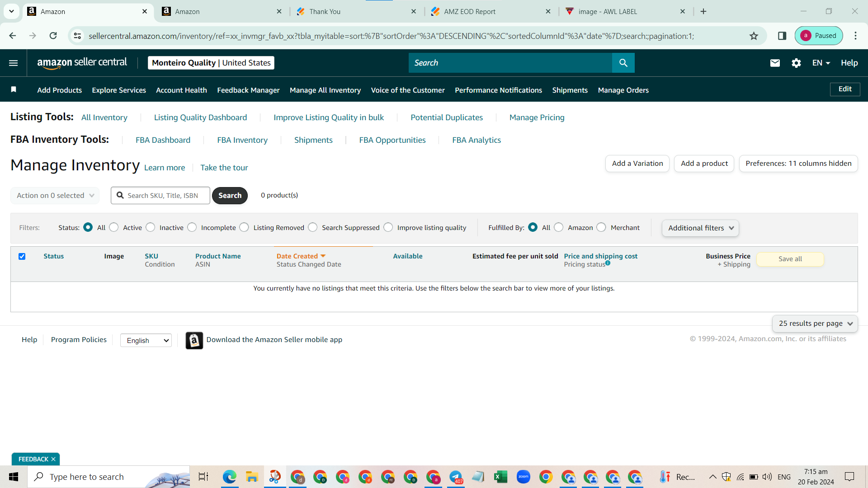The image size is (868, 488).
Task: Click the Amazon Seller Central logo
Action: 82,63
